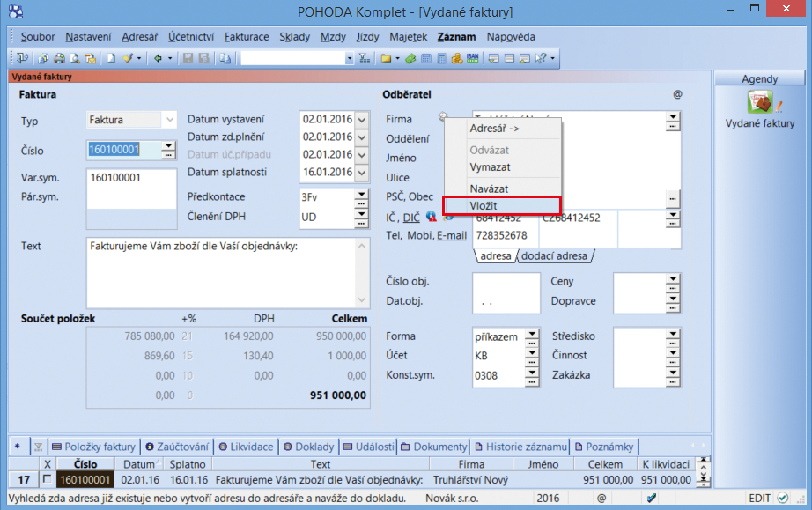The height and width of the screenshot is (510, 812).
Task: Click the green checkmark status bar icon
Action: [782, 498]
